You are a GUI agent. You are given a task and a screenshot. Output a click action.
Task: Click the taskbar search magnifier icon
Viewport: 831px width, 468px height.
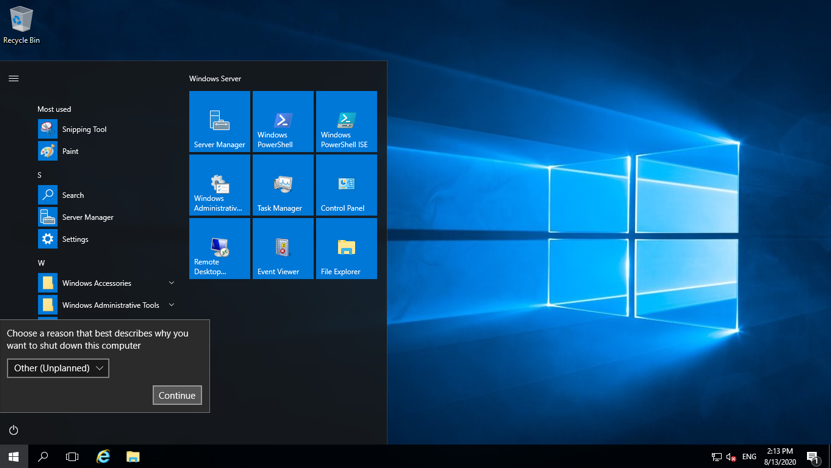(43, 456)
